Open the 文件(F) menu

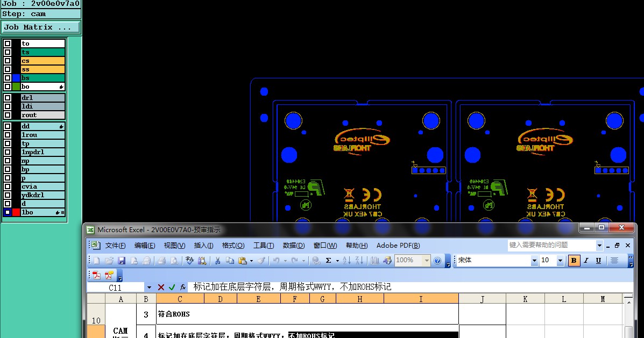tap(115, 245)
